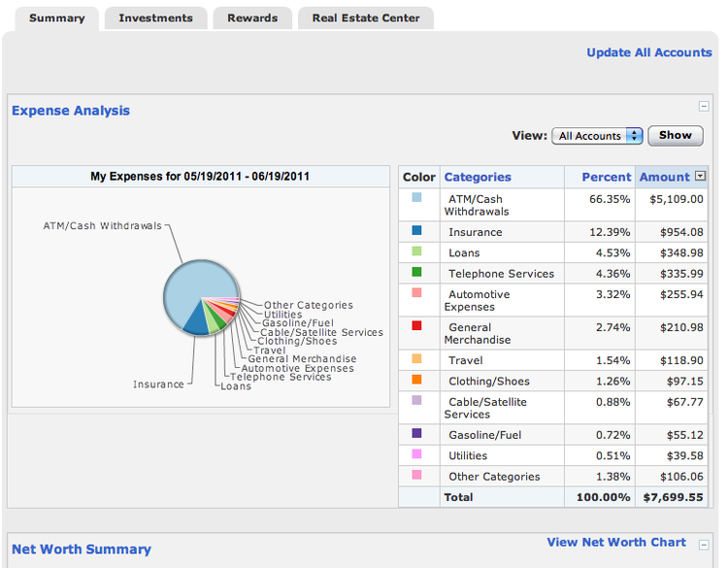Click the Show button

pos(676,135)
